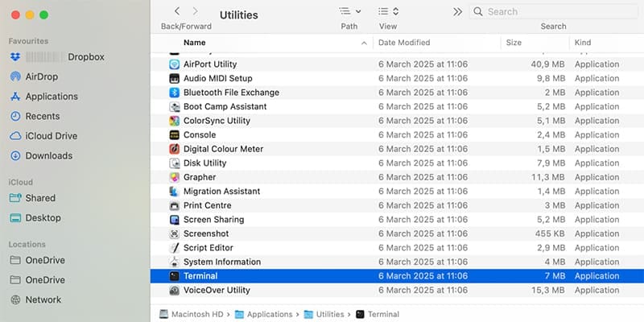Click the 15,3 MB size value
The image size is (644, 322).
click(x=548, y=290)
